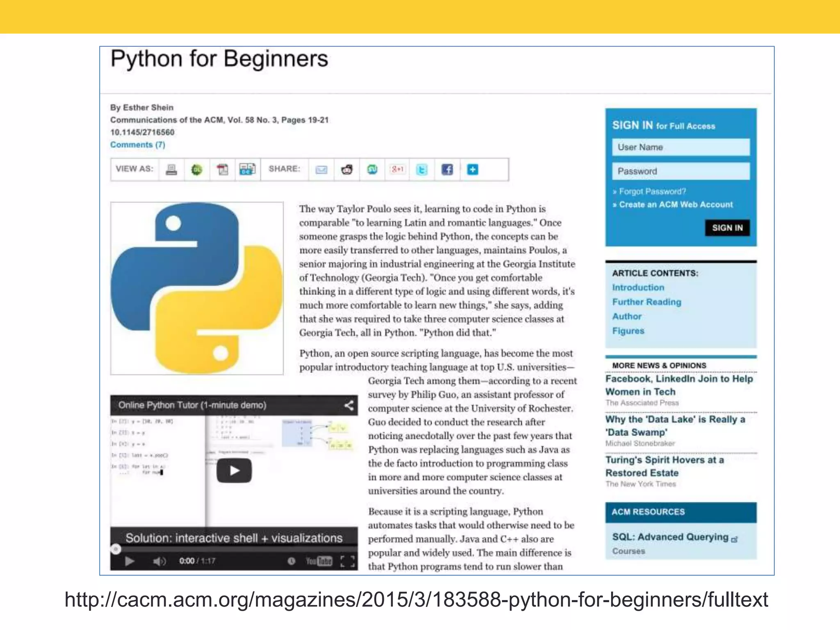This screenshot has width=840, height=630.
Task: Share article on Facebook
Action: tap(447, 169)
